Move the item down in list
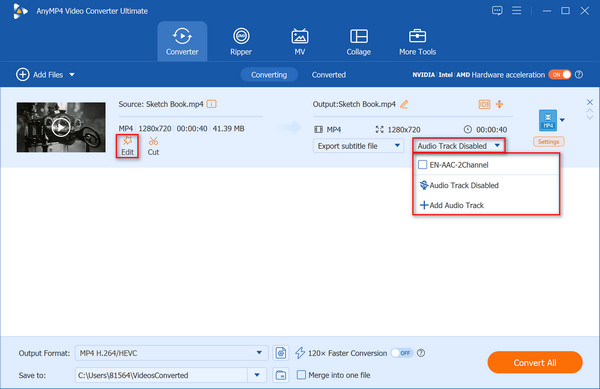This screenshot has height=389, width=600. click(x=590, y=117)
